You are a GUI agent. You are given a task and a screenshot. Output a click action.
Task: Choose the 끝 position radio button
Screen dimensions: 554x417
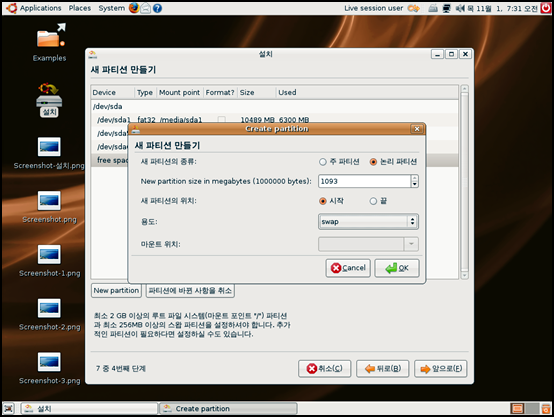click(373, 201)
